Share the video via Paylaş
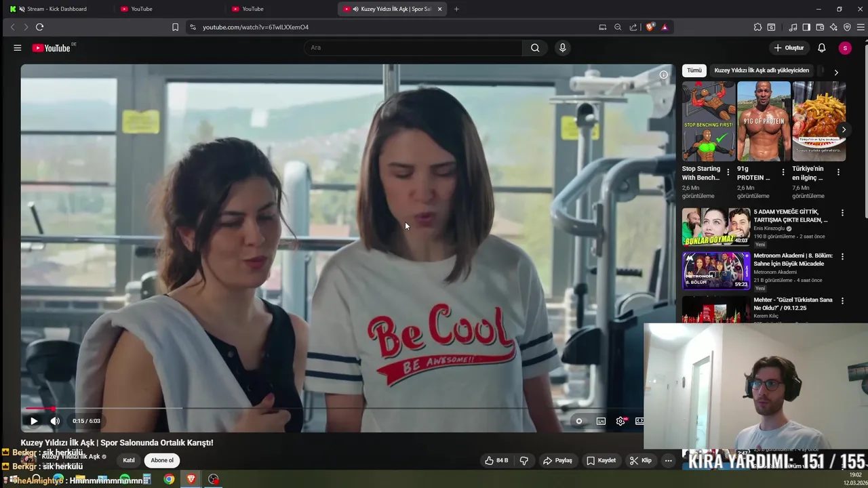The width and height of the screenshot is (868, 488). [x=557, y=460]
